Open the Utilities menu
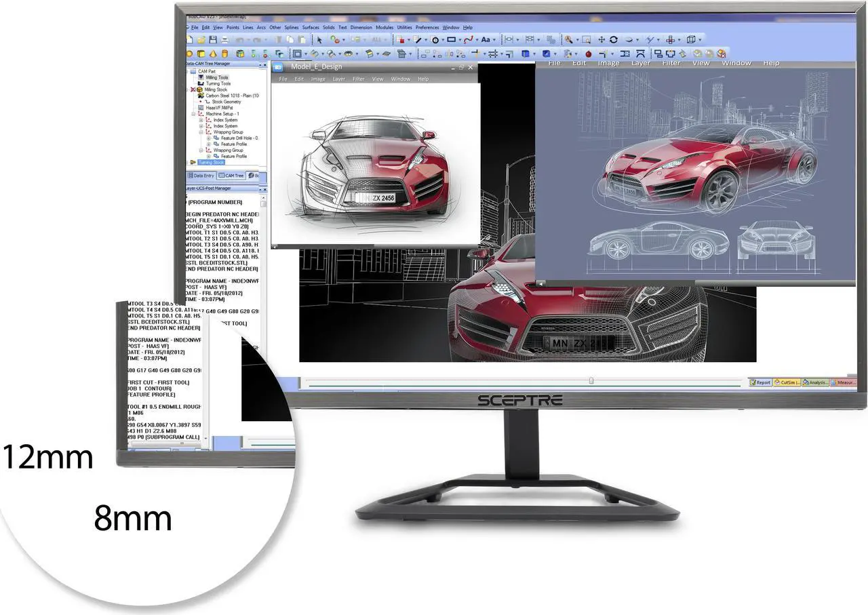This screenshot has width=868, height=615. (405, 27)
